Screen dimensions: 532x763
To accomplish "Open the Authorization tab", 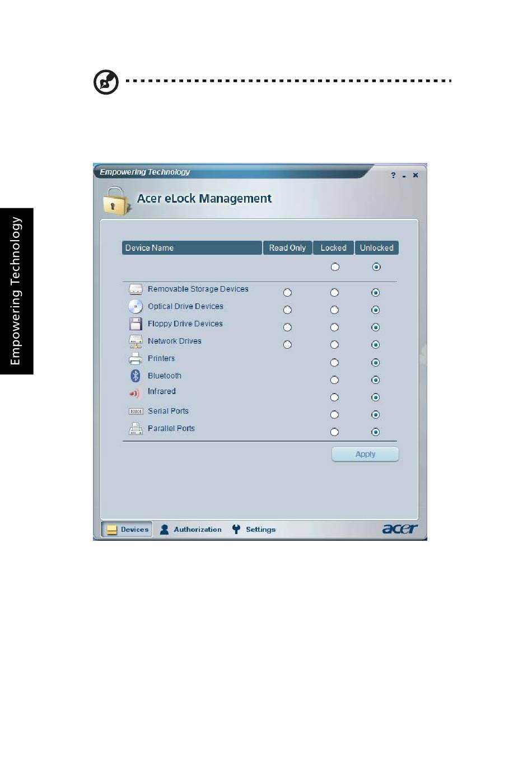I will click(191, 530).
